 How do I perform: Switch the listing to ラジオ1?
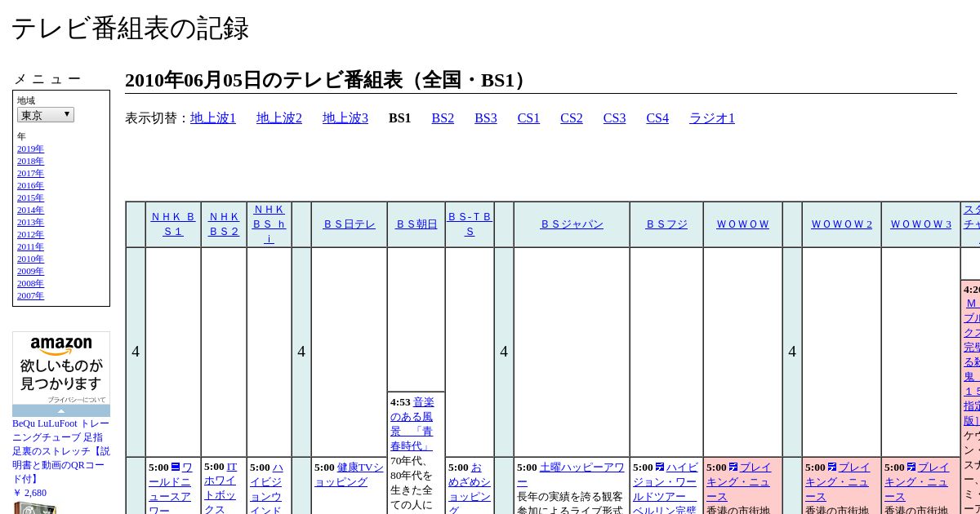pos(712,118)
